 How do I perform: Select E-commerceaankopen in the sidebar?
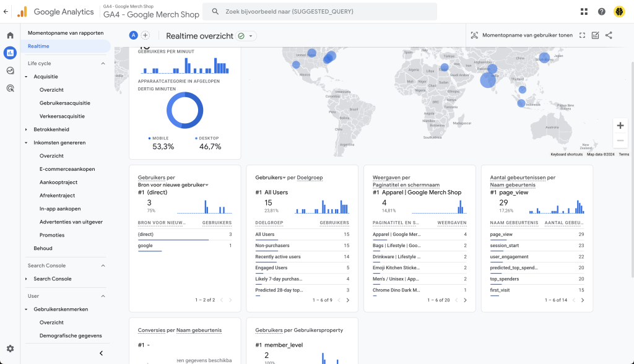[x=67, y=169]
